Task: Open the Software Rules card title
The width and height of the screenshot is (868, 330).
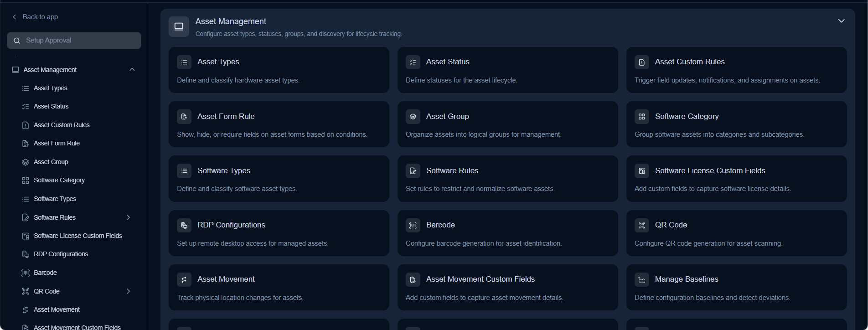Action: 452,170
